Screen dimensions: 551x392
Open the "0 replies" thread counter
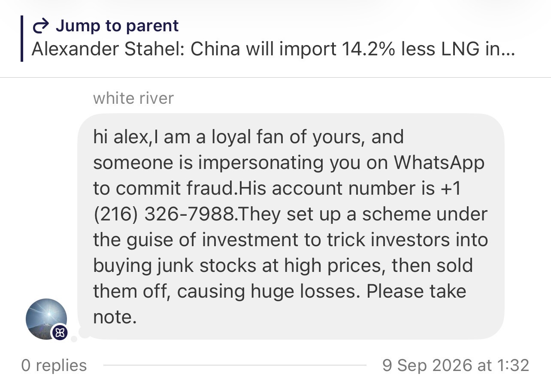pyautogui.click(x=54, y=365)
